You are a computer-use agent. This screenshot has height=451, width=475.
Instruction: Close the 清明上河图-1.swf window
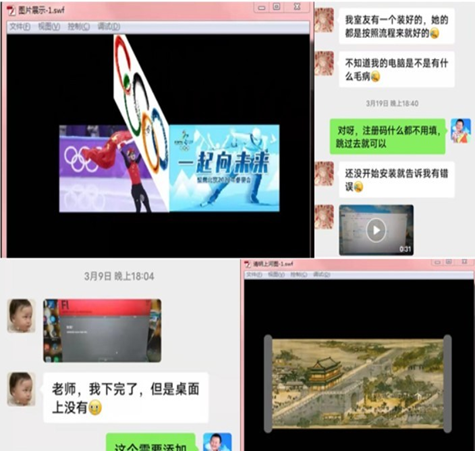(x=464, y=262)
